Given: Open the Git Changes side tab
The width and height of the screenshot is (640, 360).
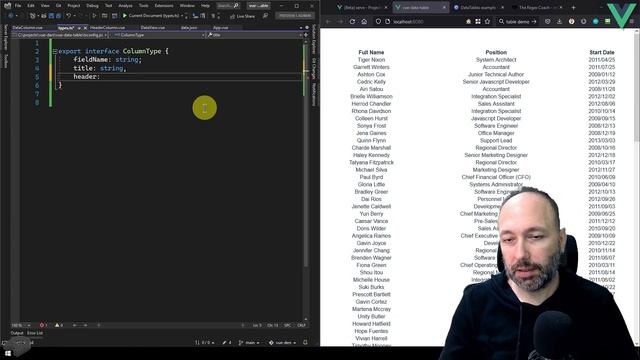Looking at the screenshot, I should coord(314,69).
